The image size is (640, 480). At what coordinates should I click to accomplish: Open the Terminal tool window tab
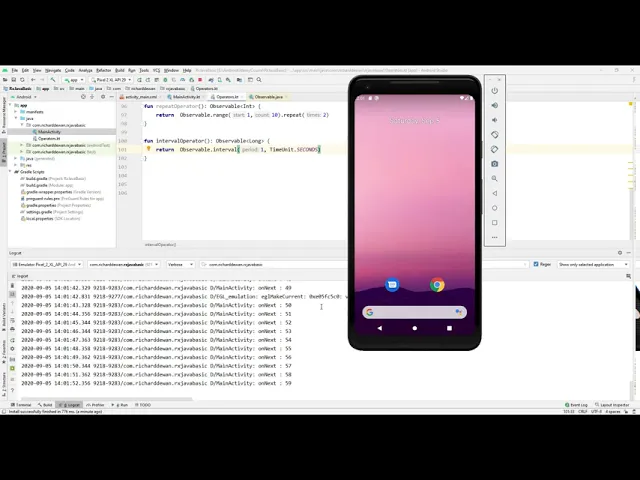pyautogui.click(x=21, y=405)
